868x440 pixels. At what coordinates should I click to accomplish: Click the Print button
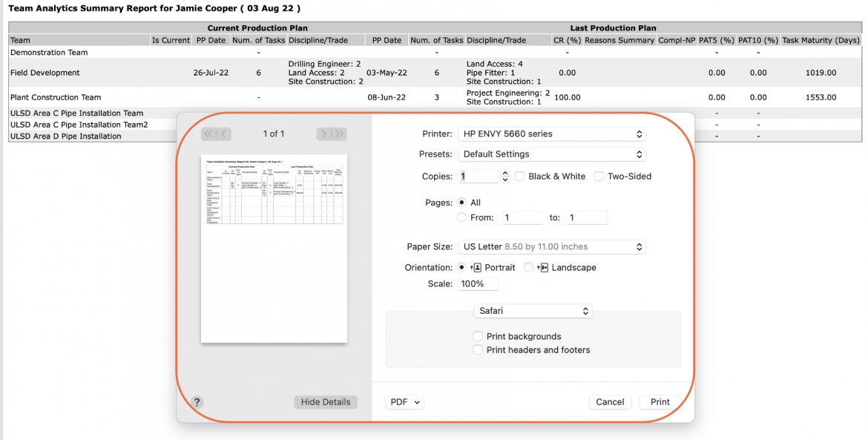coord(660,402)
